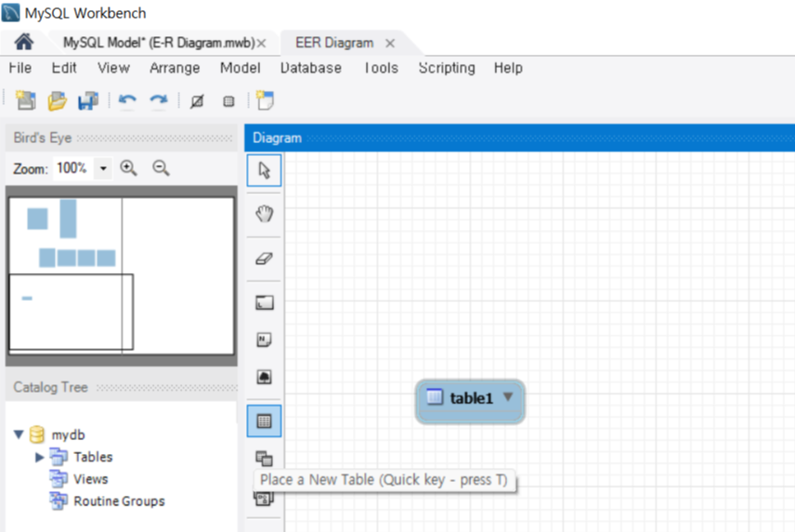The image size is (795, 532).
Task: Select Routine Groups in Catalog Tree
Action: [119, 501]
